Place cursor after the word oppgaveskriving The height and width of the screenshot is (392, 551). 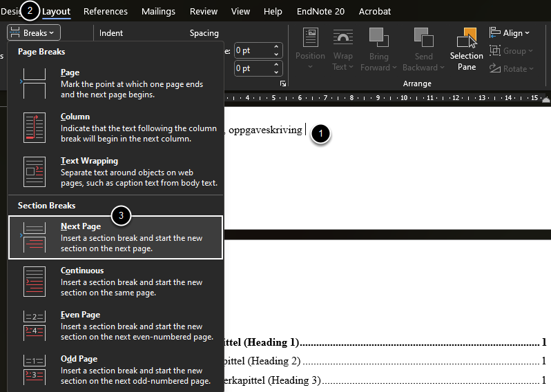[305, 130]
